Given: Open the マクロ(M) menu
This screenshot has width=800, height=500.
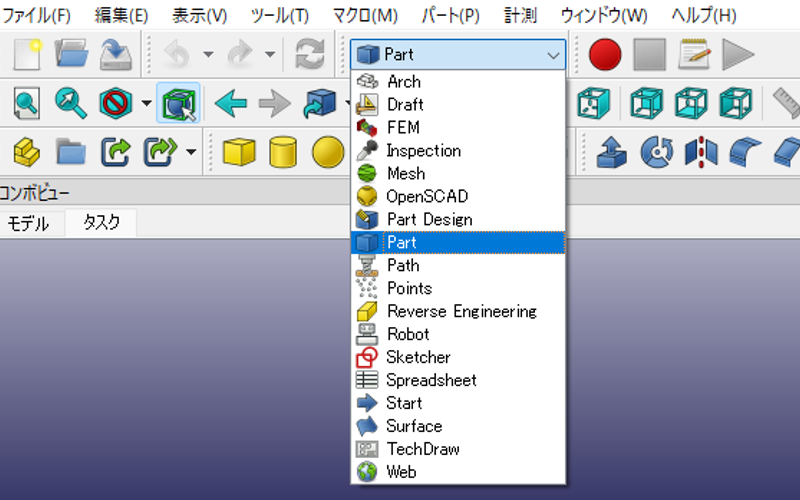Looking at the screenshot, I should coord(365,15).
